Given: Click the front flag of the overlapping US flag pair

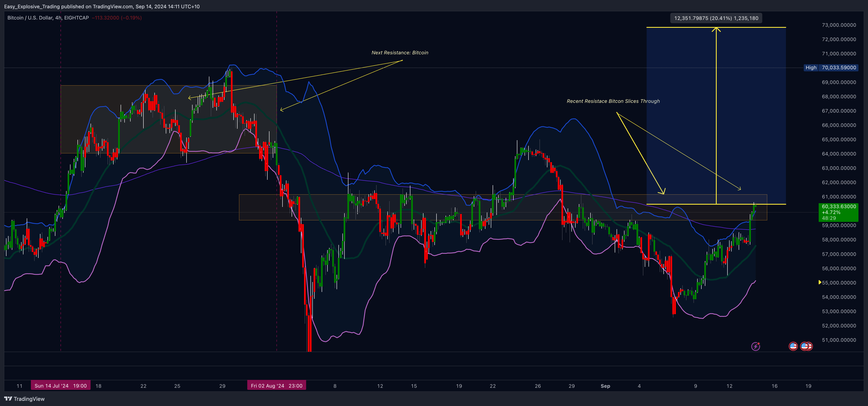Looking at the screenshot, I should pyautogui.click(x=805, y=346).
